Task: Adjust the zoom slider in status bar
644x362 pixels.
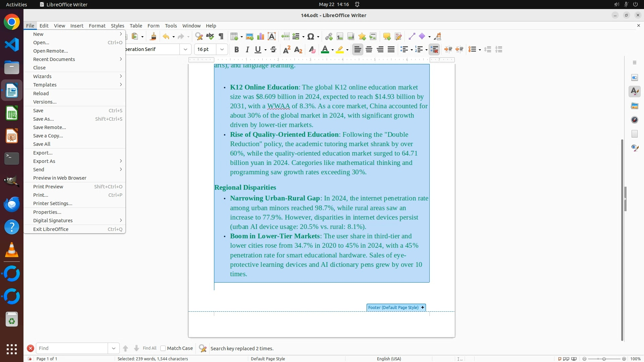Action: click(604, 359)
